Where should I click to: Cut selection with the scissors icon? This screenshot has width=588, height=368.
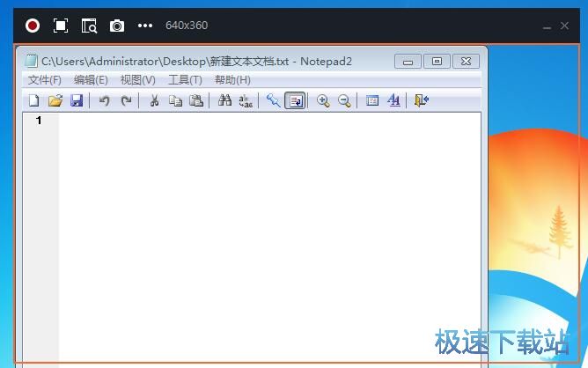pos(154,100)
